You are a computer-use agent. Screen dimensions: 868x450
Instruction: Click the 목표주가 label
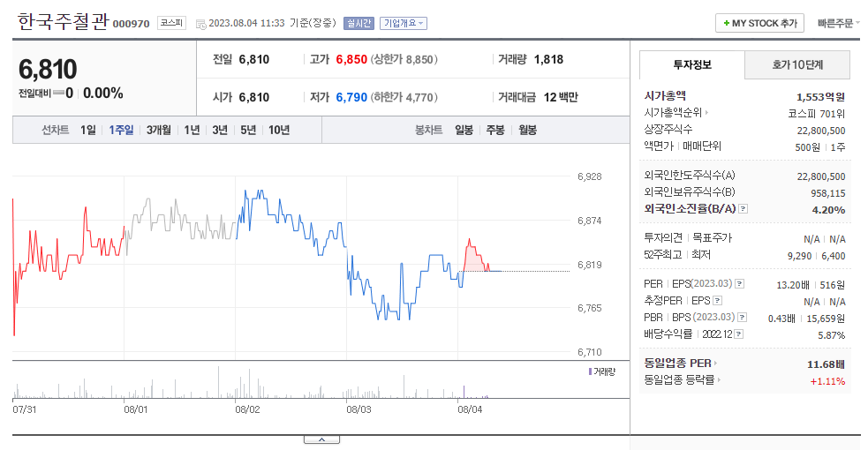coord(713,237)
